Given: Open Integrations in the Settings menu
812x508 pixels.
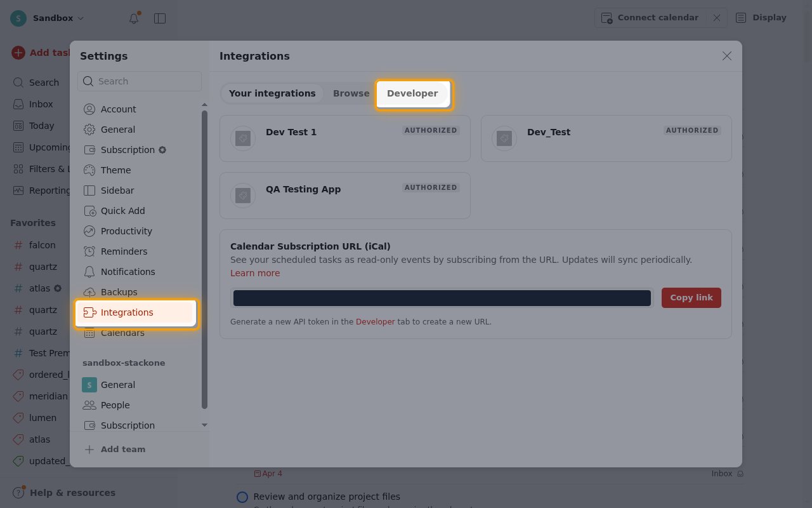Looking at the screenshot, I should (x=136, y=312).
